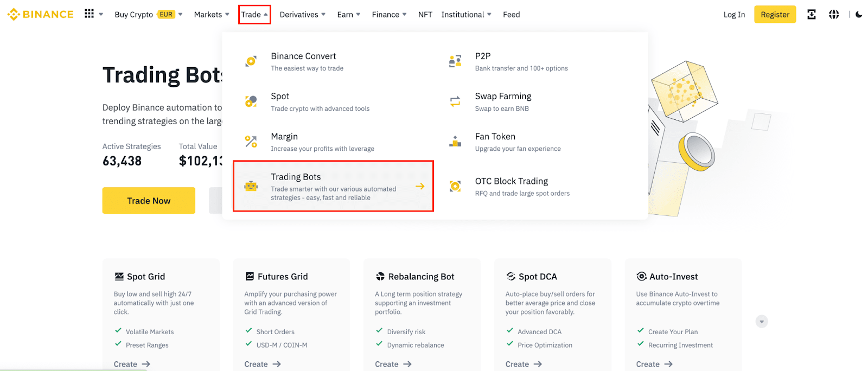Select Binance Convert from Trade menu
This screenshot has width=868, height=371.
(333, 61)
